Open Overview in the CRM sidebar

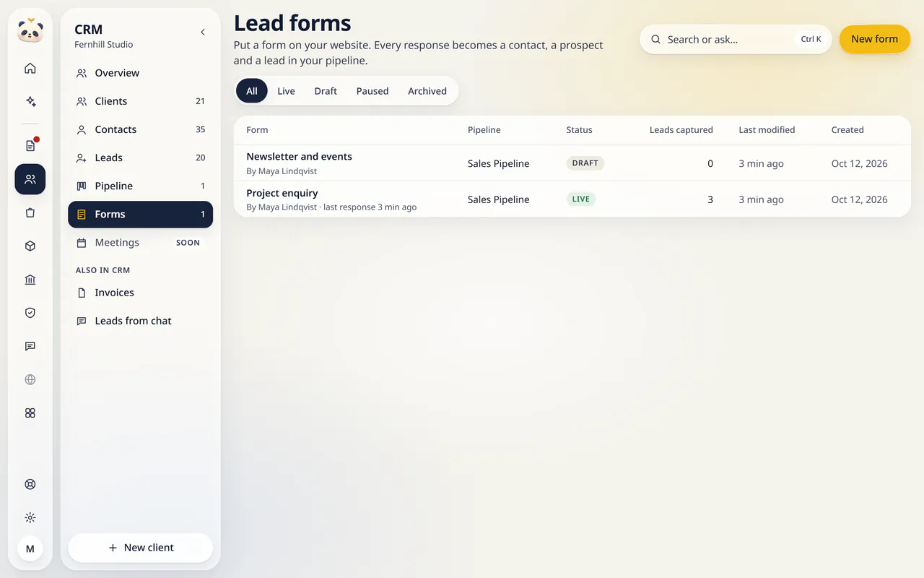[141, 73]
